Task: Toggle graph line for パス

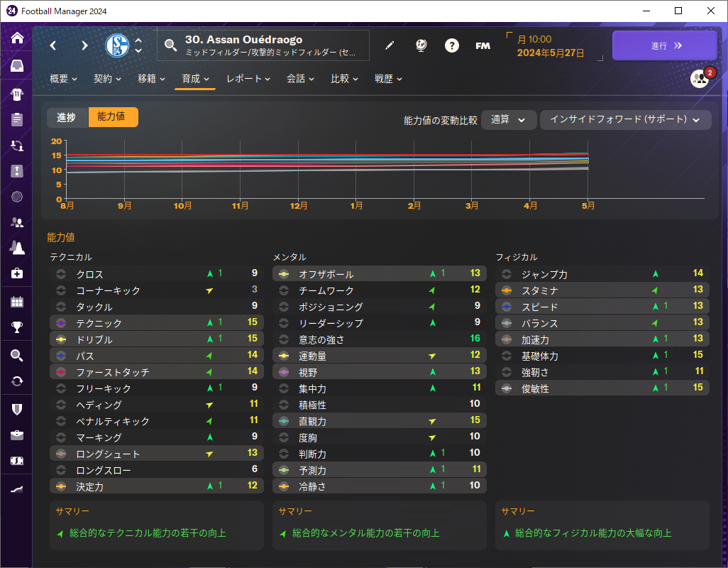Action: pos(61,356)
